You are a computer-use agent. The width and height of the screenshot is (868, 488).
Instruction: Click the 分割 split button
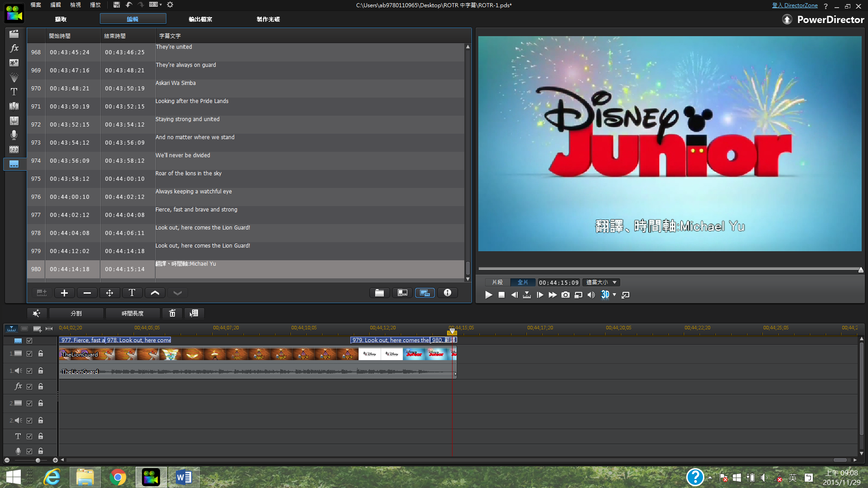pyautogui.click(x=76, y=313)
